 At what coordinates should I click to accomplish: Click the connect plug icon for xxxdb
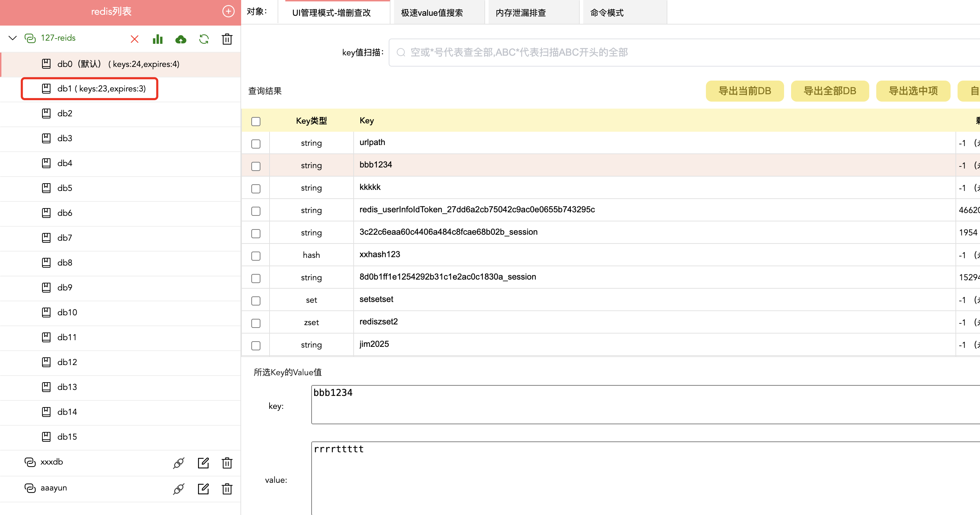tap(178, 463)
